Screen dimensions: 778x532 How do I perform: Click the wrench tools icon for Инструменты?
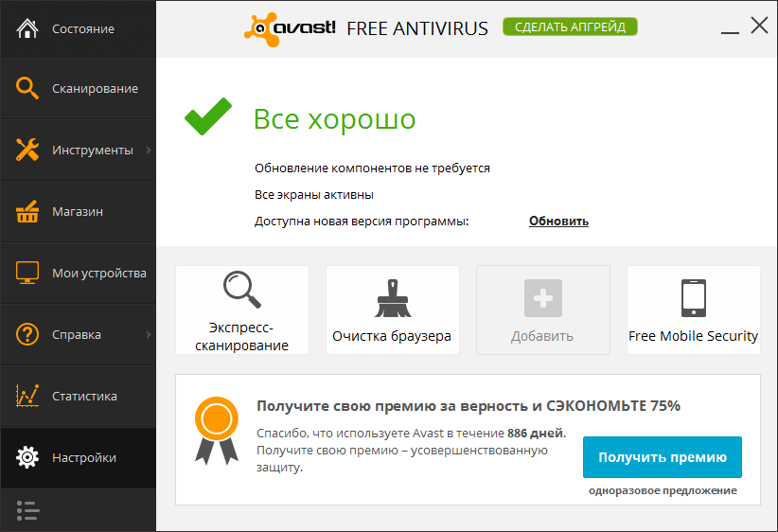27,150
